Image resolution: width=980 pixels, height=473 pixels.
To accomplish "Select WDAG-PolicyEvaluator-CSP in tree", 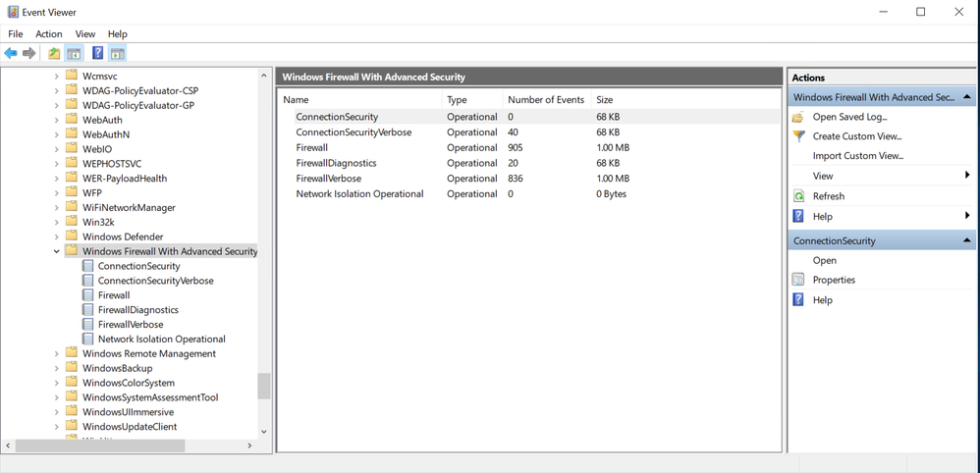I will tap(140, 90).
